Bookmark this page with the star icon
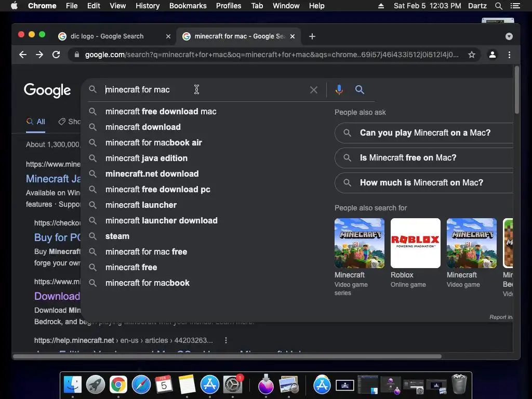 point(472,55)
